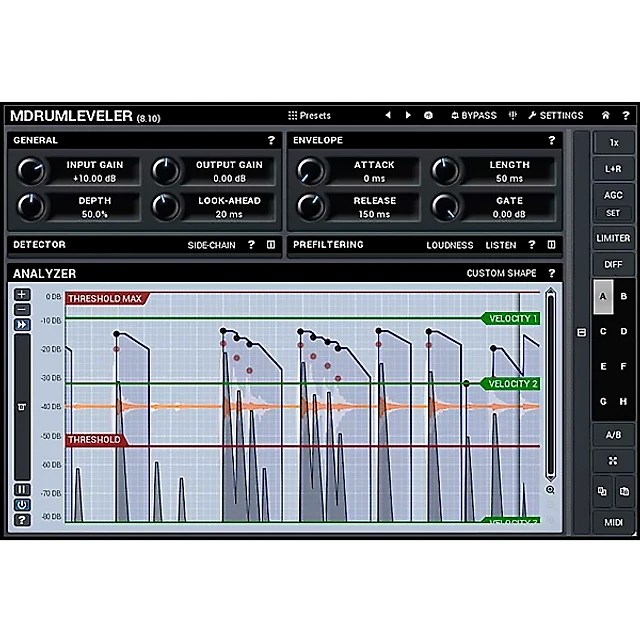The width and height of the screenshot is (640, 640).
Task: Click the CUSTOM SHAPE button
Action: click(501, 273)
